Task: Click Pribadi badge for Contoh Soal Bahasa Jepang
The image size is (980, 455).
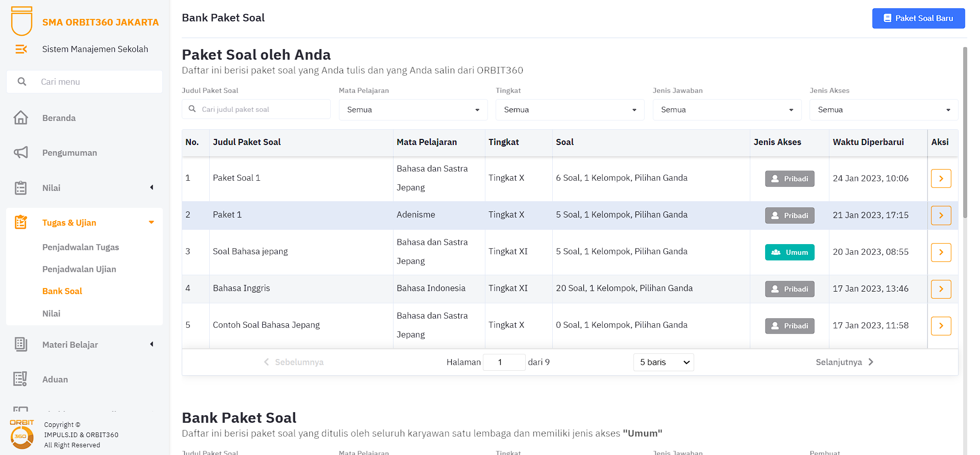Action: tap(789, 326)
